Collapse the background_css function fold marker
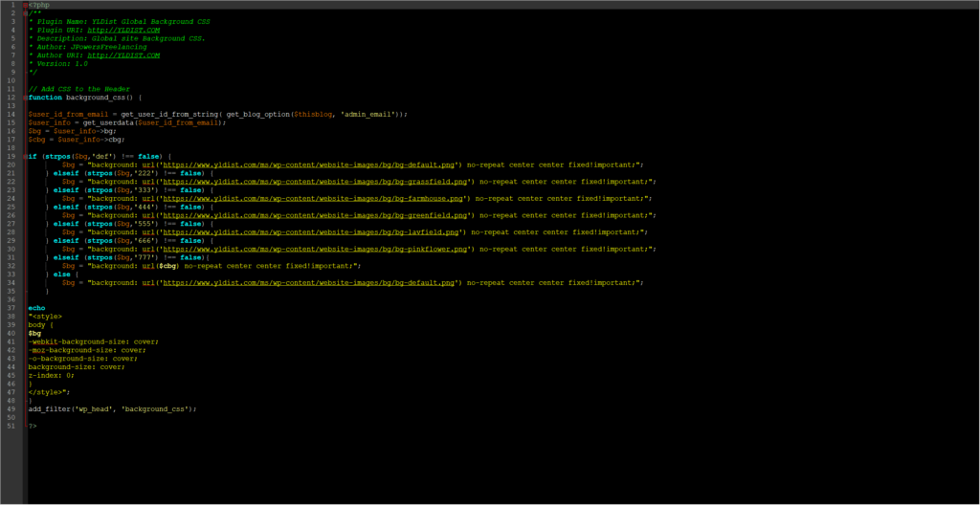Screen dimensions: 980x505 (25, 98)
